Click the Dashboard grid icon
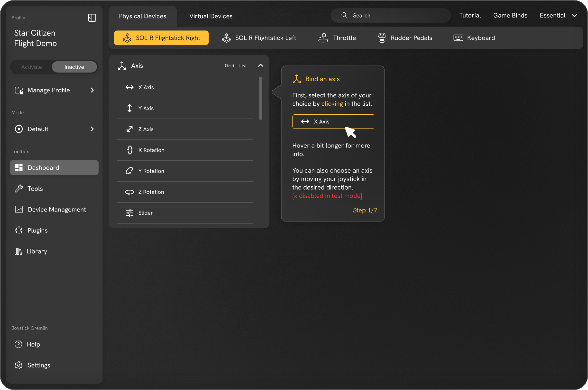 [x=19, y=168]
